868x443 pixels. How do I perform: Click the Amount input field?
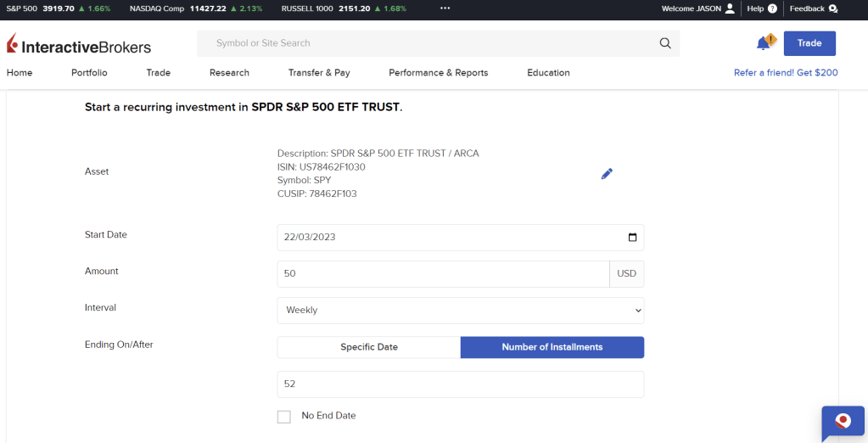click(x=443, y=274)
